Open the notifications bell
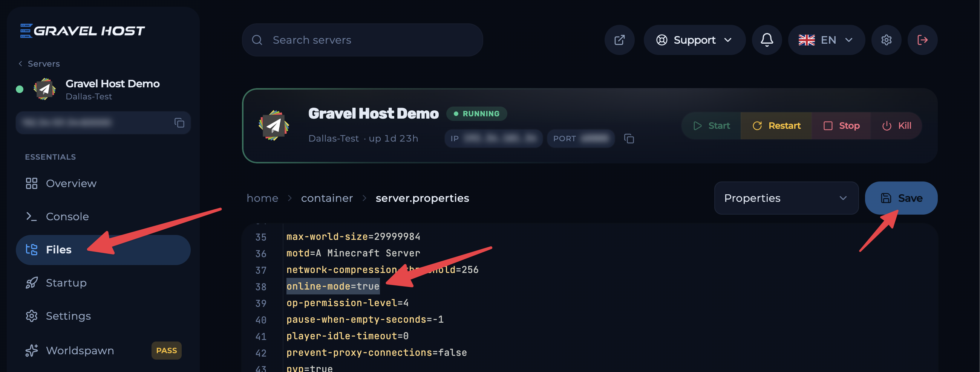The image size is (980, 372). click(767, 40)
